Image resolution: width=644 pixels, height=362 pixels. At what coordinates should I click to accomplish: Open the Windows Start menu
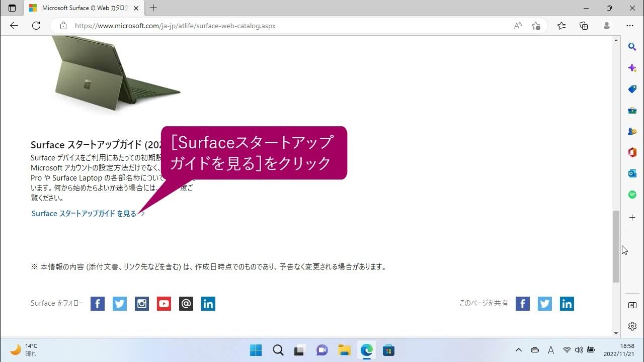[256, 350]
